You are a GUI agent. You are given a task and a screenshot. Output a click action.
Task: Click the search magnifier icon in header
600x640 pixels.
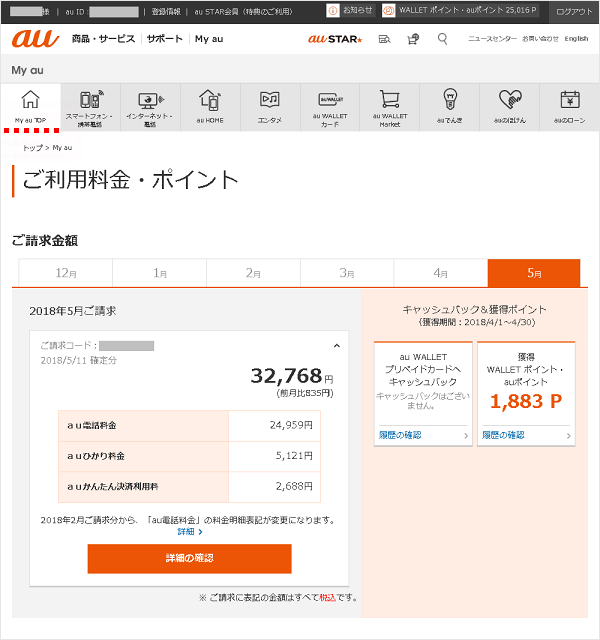[x=443, y=39]
